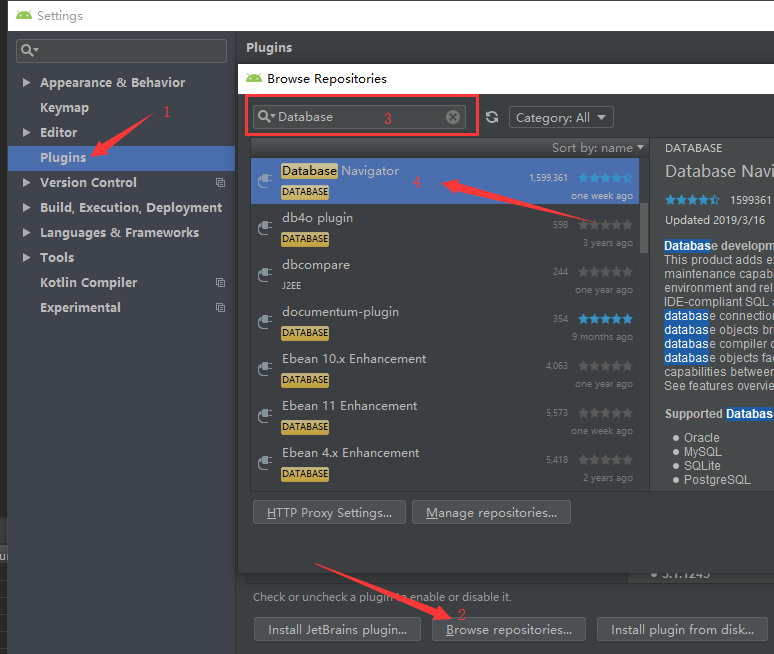Click the project-level icon beside Version Control
The height and width of the screenshot is (654, 774).
coord(221,183)
